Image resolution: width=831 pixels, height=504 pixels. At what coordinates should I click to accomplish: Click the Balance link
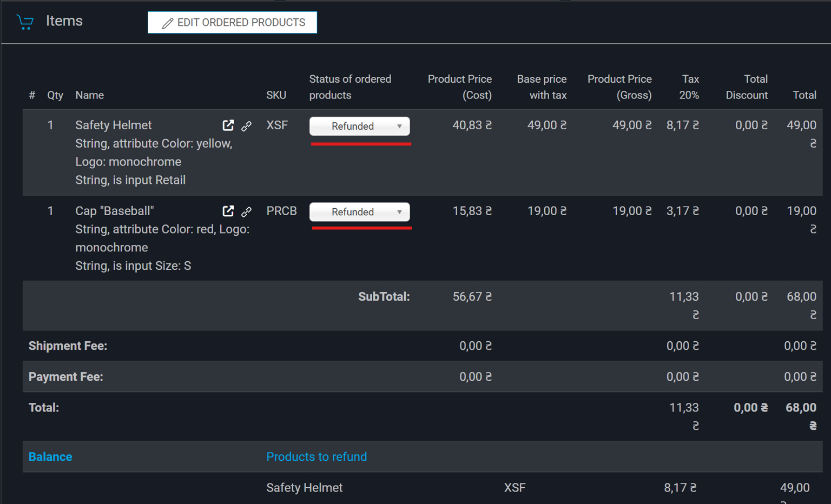(x=50, y=457)
